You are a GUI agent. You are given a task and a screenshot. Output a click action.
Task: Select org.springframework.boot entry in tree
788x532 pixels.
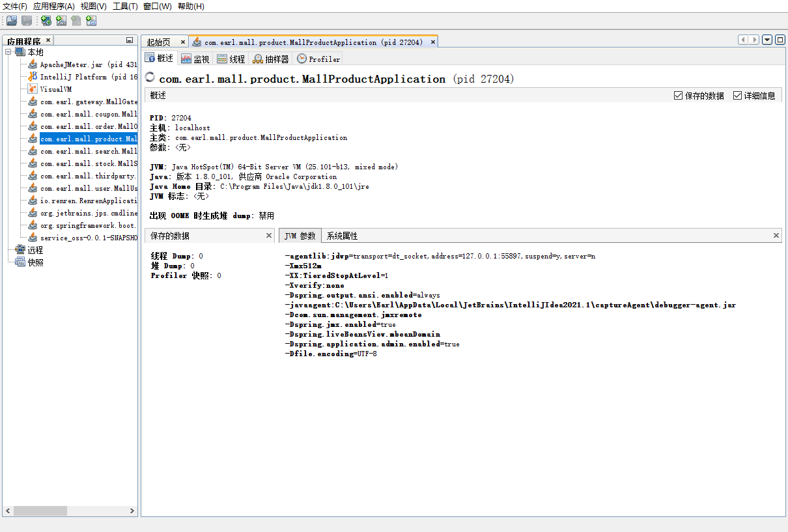[89, 225]
